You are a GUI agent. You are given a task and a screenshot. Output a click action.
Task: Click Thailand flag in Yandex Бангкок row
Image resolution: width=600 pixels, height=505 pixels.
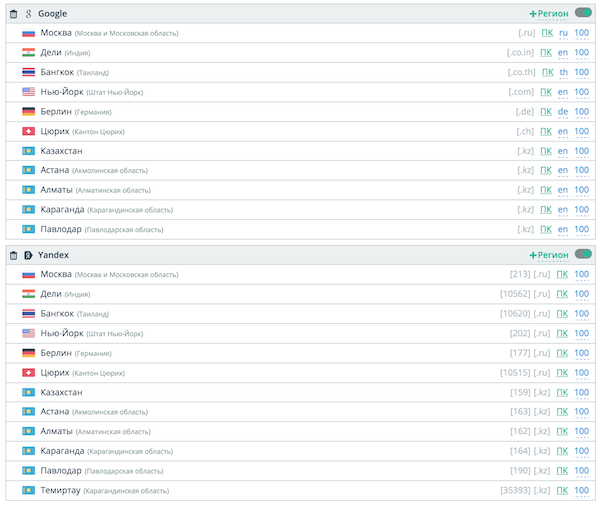pyautogui.click(x=29, y=314)
